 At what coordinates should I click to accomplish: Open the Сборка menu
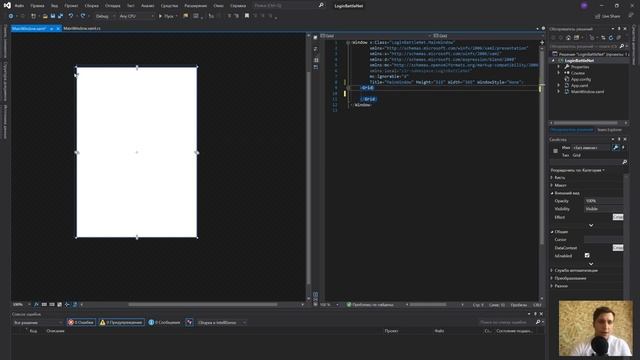click(x=92, y=6)
